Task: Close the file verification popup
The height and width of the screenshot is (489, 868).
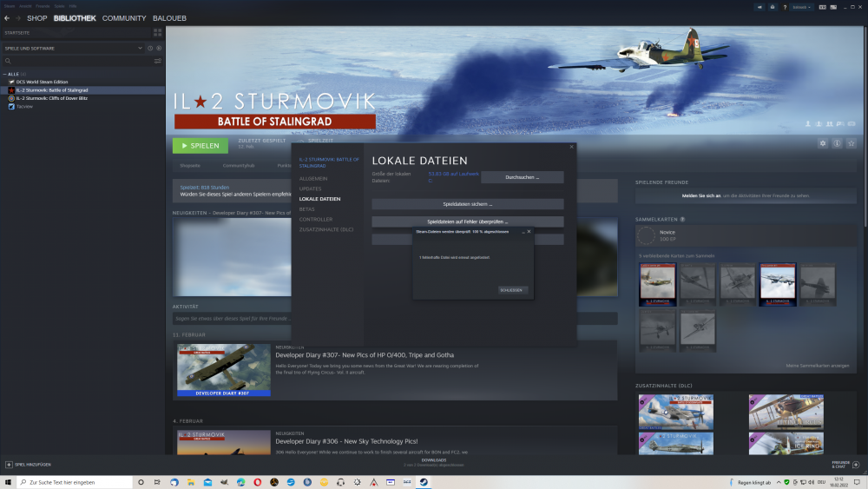Action: pyautogui.click(x=529, y=232)
